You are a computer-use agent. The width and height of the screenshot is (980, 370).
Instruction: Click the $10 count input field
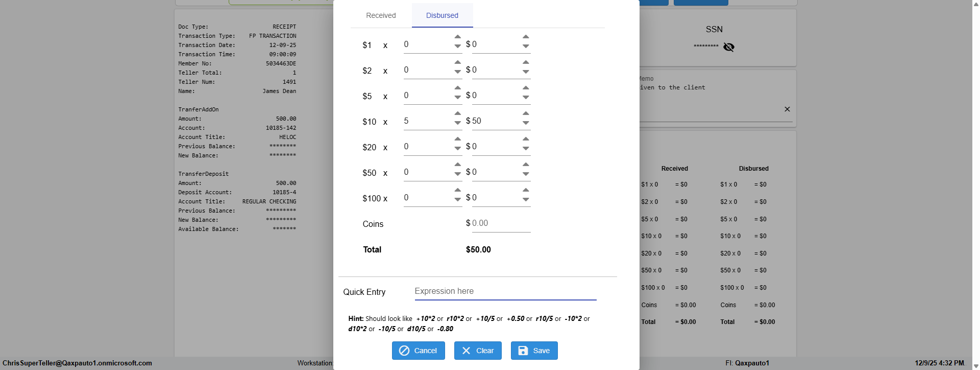pyautogui.click(x=426, y=121)
